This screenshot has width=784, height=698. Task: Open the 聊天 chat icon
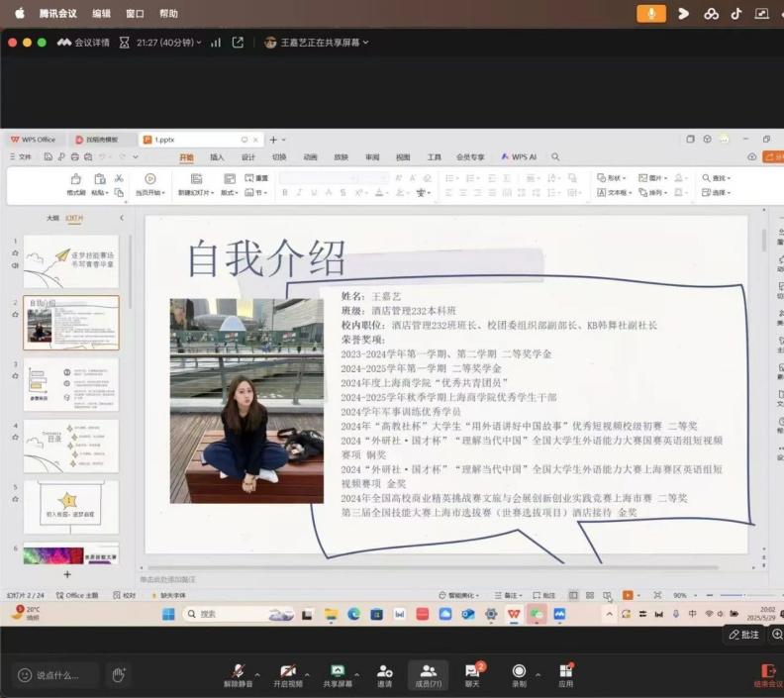pyautogui.click(x=472, y=671)
